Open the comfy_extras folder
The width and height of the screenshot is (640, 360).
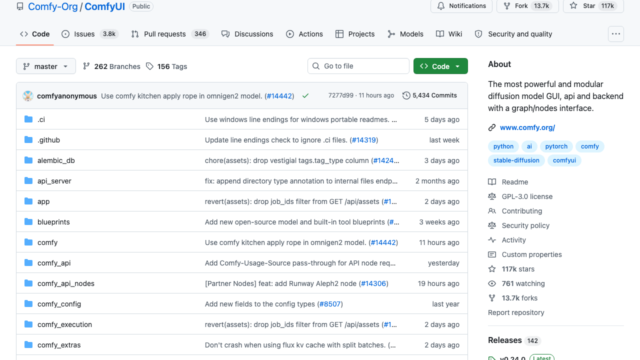[x=59, y=345]
